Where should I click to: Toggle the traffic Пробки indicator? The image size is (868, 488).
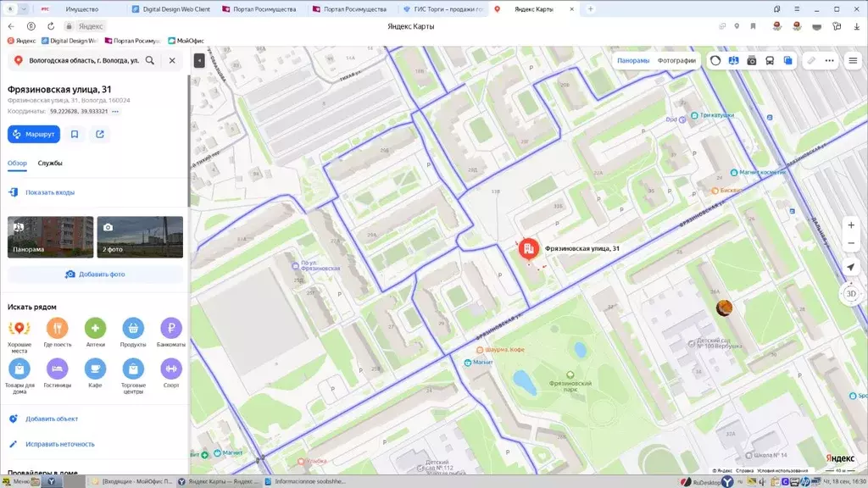pos(716,60)
